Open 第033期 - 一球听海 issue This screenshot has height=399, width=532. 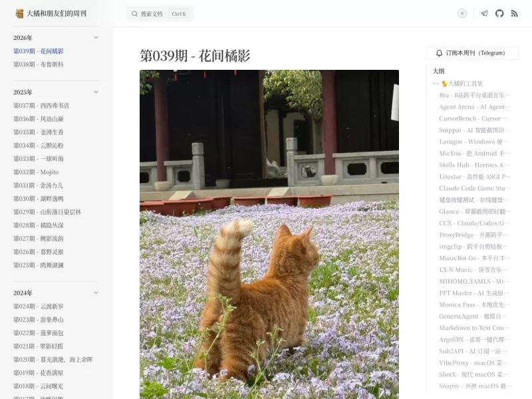(39, 158)
